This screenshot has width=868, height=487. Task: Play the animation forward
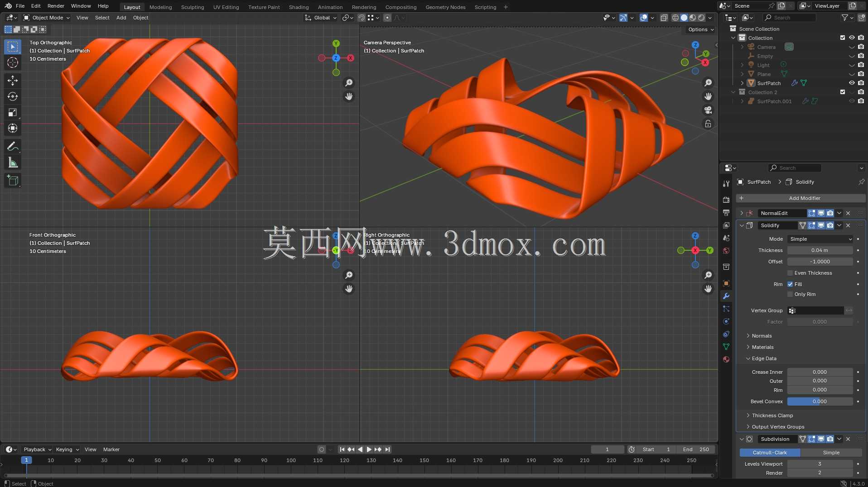(369, 449)
